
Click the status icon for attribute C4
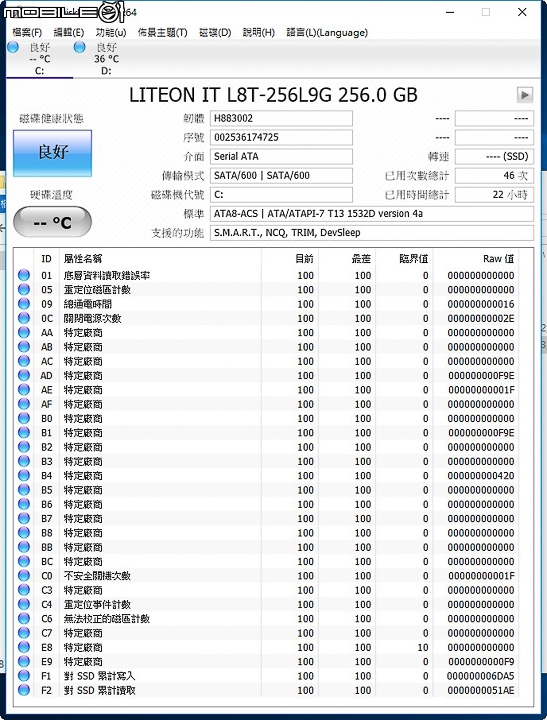pos(24,604)
